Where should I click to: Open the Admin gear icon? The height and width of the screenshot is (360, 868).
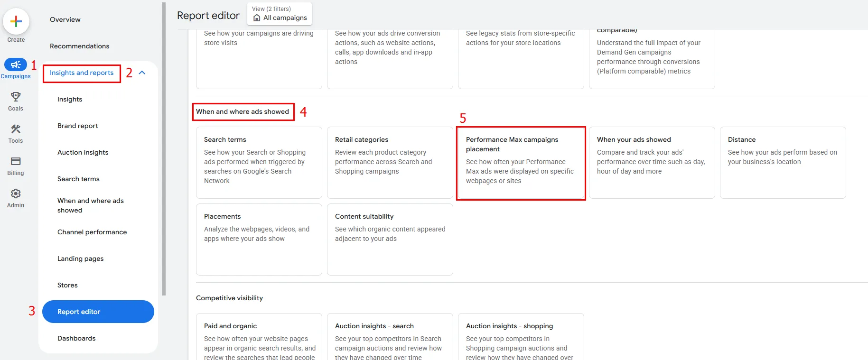[x=16, y=194]
